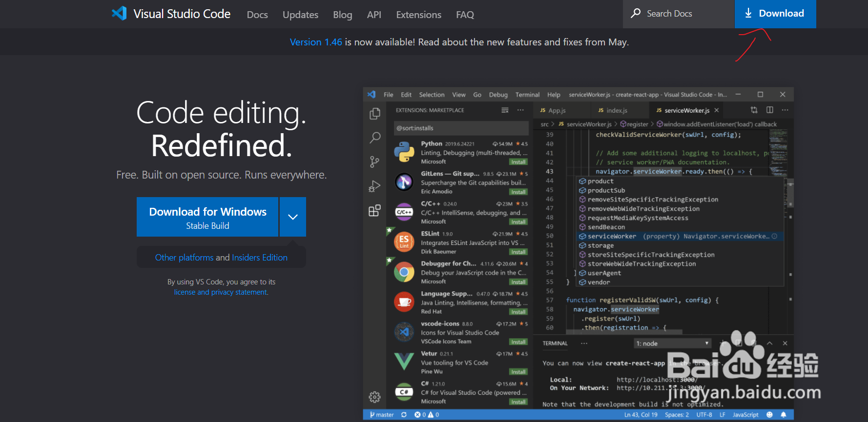The width and height of the screenshot is (868, 422).
Task: Select userAgent in the autocomplete list
Action: point(680,273)
